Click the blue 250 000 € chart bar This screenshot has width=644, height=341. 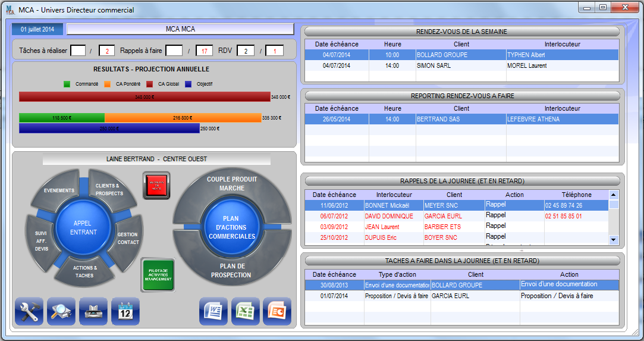pyautogui.click(x=109, y=129)
